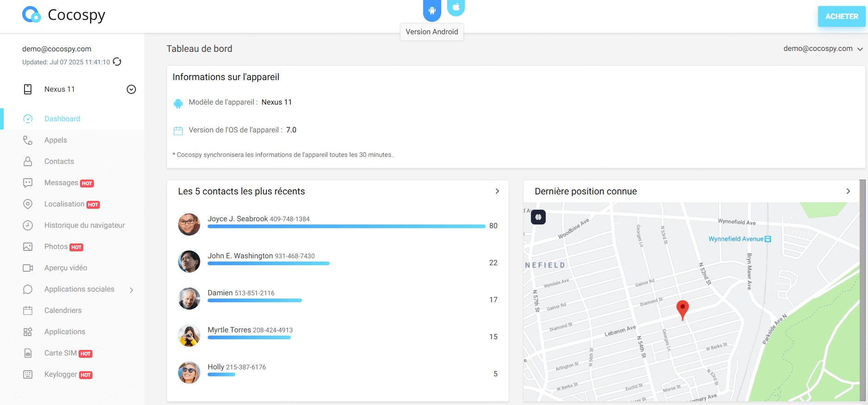Click the Carte SIM card icon
This screenshot has width=868, height=405.
[x=28, y=353]
